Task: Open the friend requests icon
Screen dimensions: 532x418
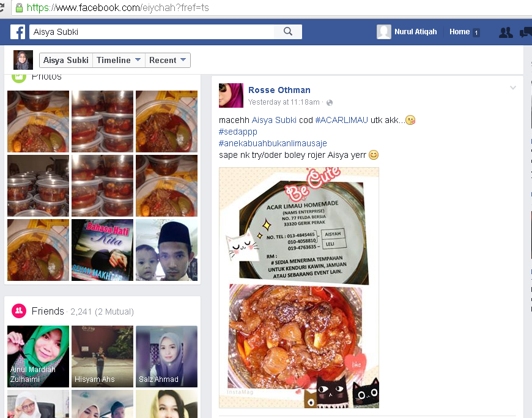Action: coord(505,32)
